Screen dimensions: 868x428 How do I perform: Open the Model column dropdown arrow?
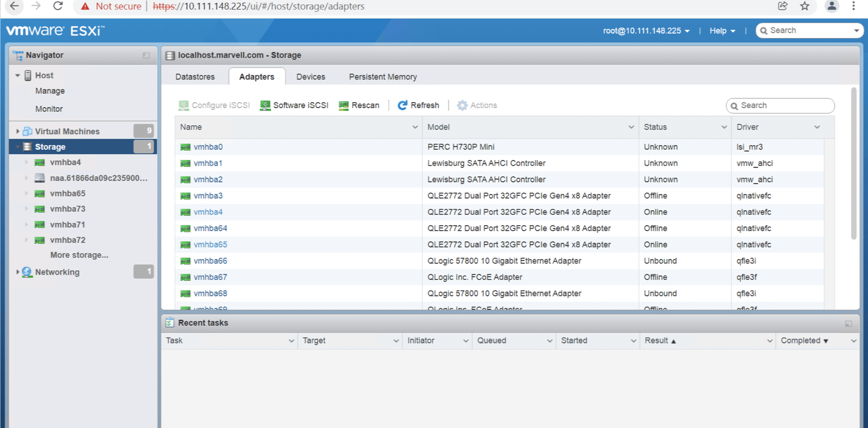[631, 127]
